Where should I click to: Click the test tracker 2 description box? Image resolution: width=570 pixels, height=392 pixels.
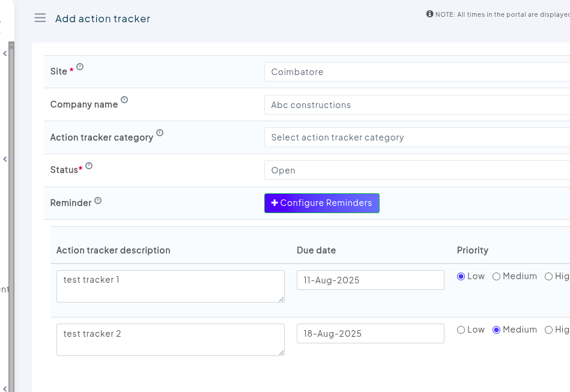click(170, 340)
